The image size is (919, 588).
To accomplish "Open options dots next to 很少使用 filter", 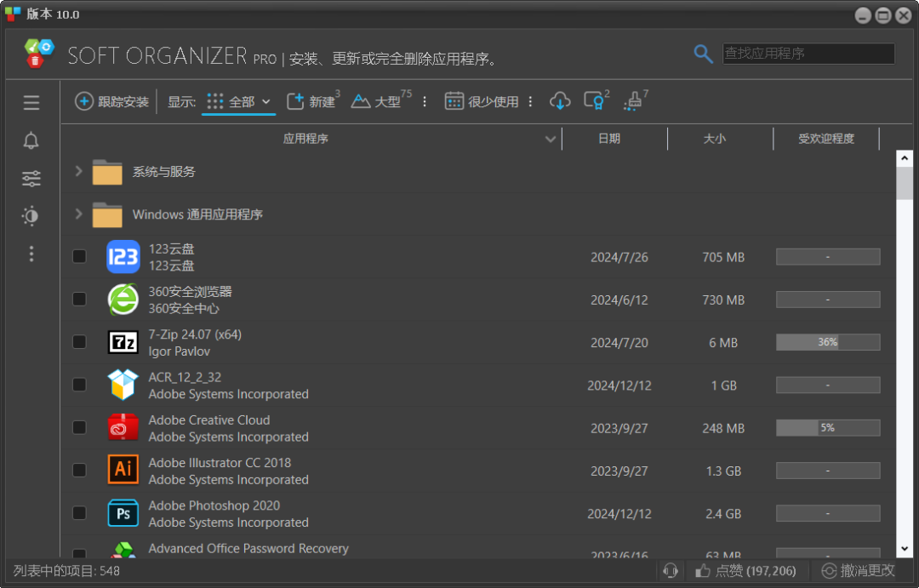I will [530, 102].
